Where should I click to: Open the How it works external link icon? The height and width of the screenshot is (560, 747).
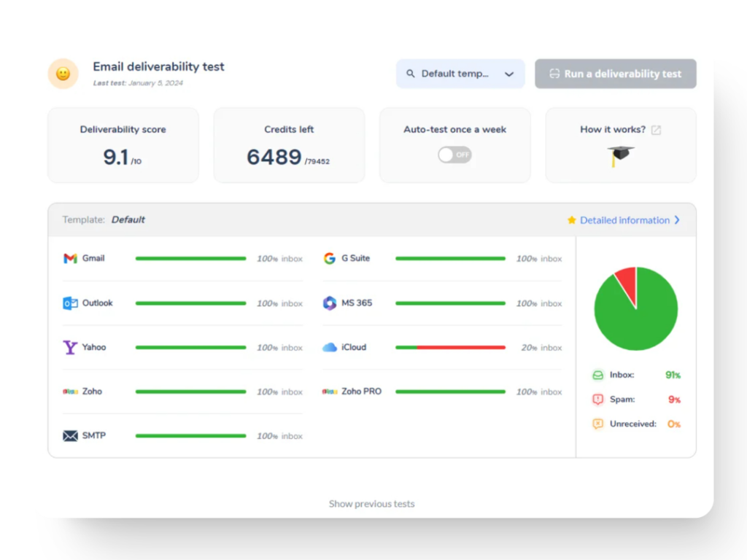(x=656, y=130)
